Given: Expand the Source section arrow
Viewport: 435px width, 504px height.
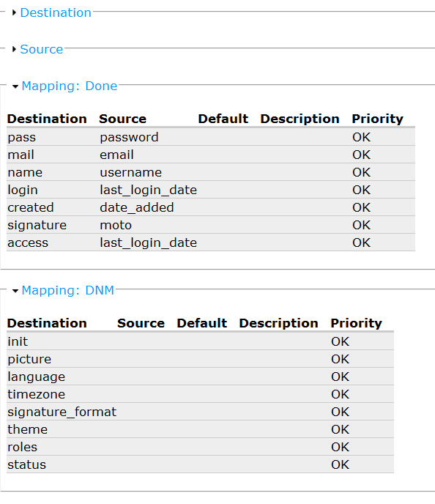Looking at the screenshot, I should tap(14, 49).
